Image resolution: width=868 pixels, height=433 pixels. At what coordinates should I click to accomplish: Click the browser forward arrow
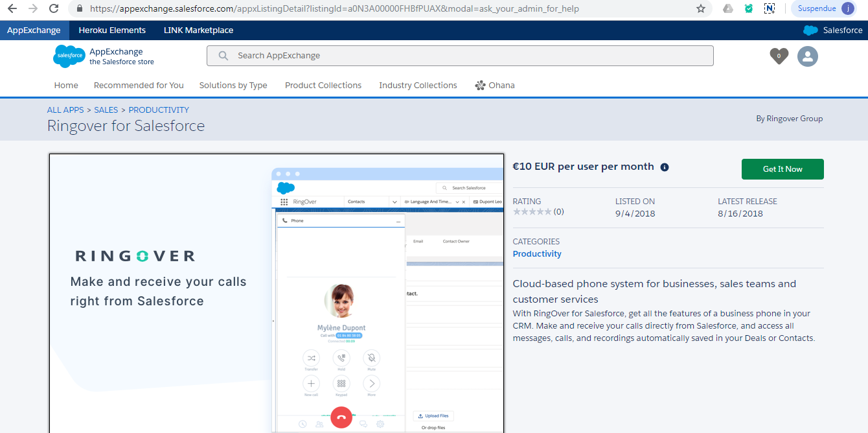click(33, 9)
